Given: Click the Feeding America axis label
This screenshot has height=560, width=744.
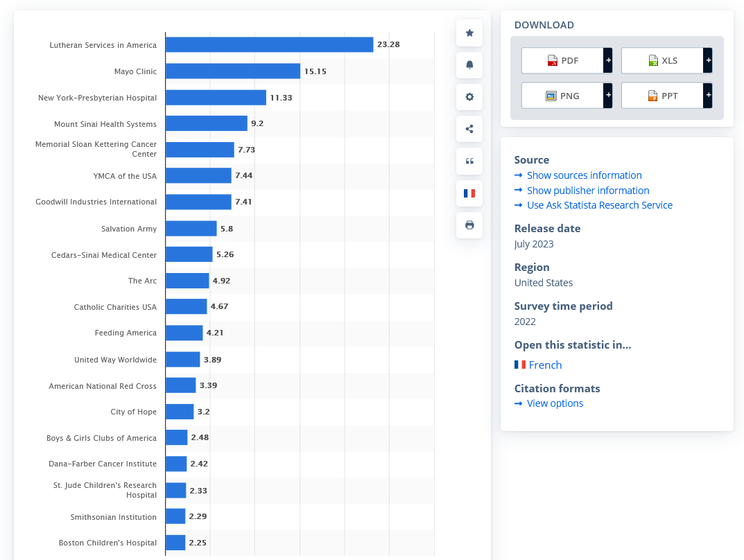Looking at the screenshot, I should coord(126,333).
